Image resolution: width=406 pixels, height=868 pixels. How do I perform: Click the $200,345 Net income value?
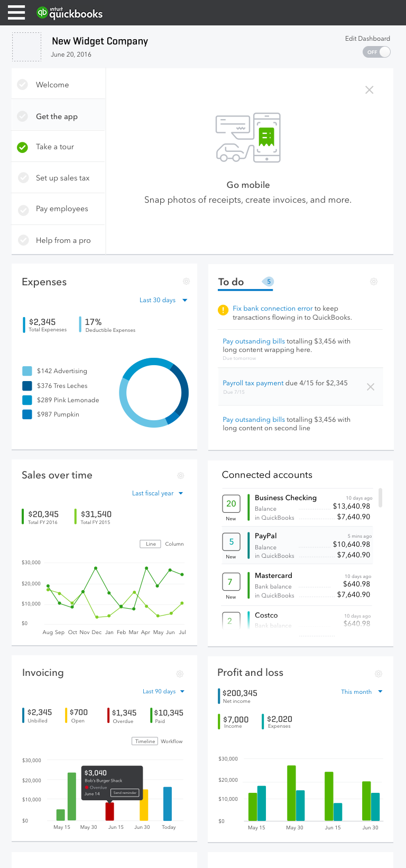240,693
